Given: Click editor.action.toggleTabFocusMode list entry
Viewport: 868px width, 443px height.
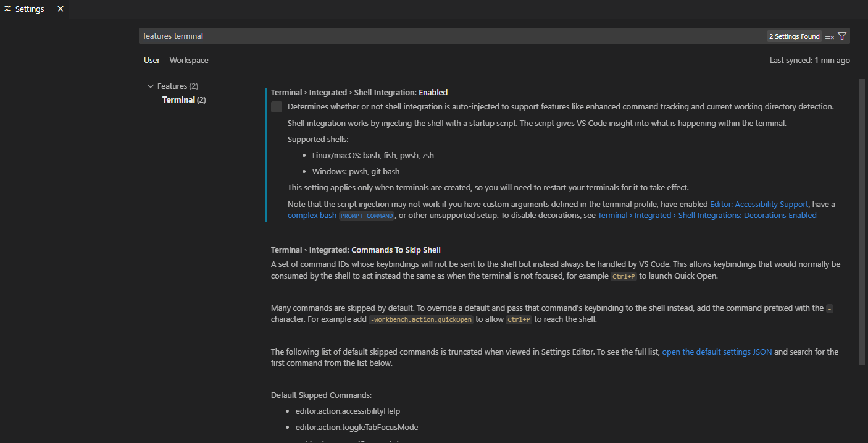Looking at the screenshot, I should [357, 427].
